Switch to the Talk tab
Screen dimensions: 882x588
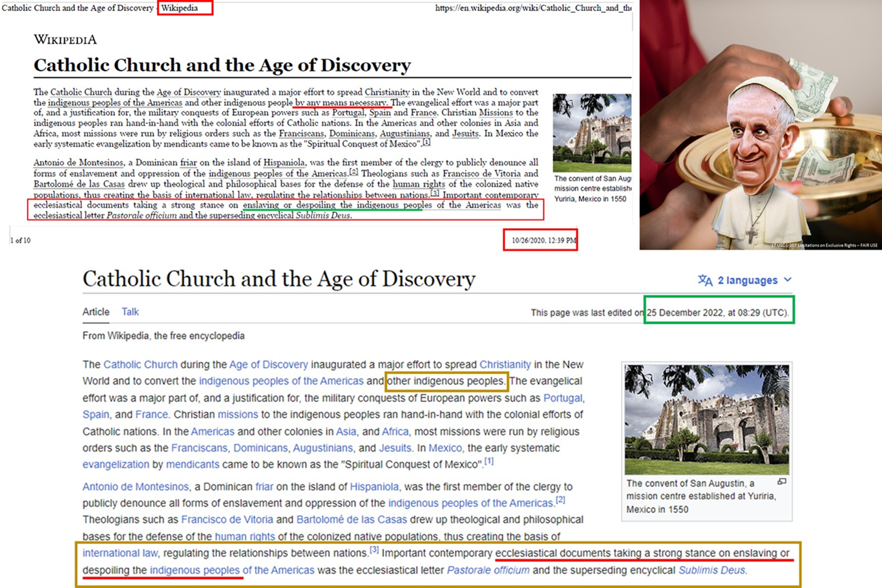(x=130, y=311)
